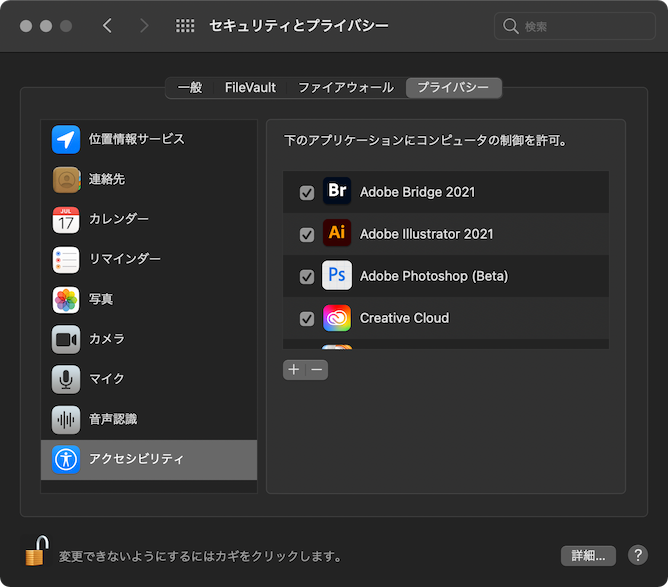Click the help question mark button
The image size is (668, 587).
pyautogui.click(x=638, y=555)
